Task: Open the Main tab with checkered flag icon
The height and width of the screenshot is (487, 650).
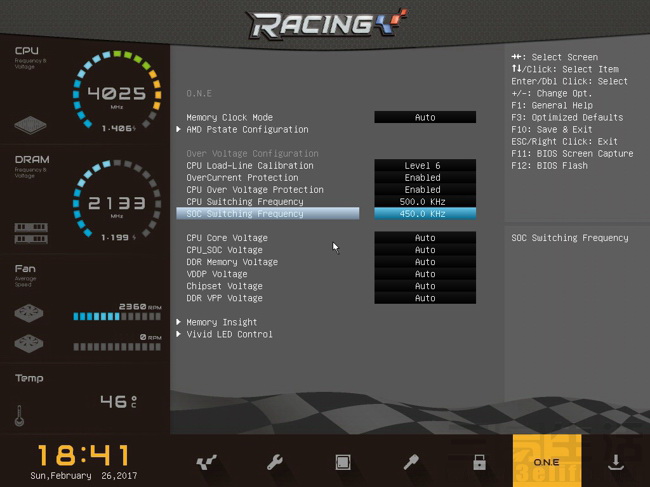Action: [x=206, y=462]
